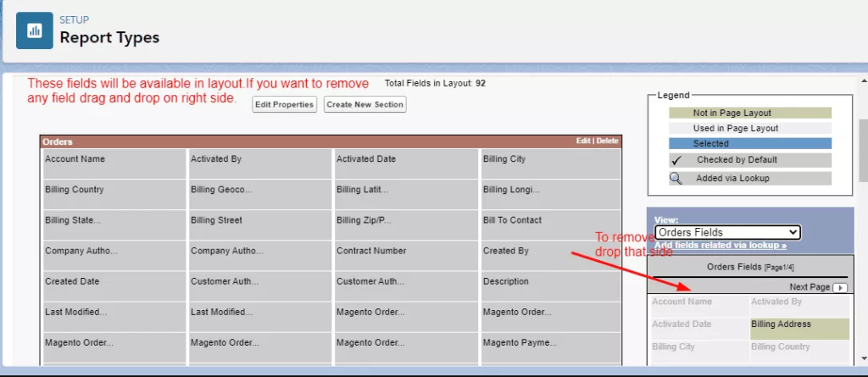Click the Not in Page Layout legend swatch
The image size is (868, 377).
click(x=750, y=113)
